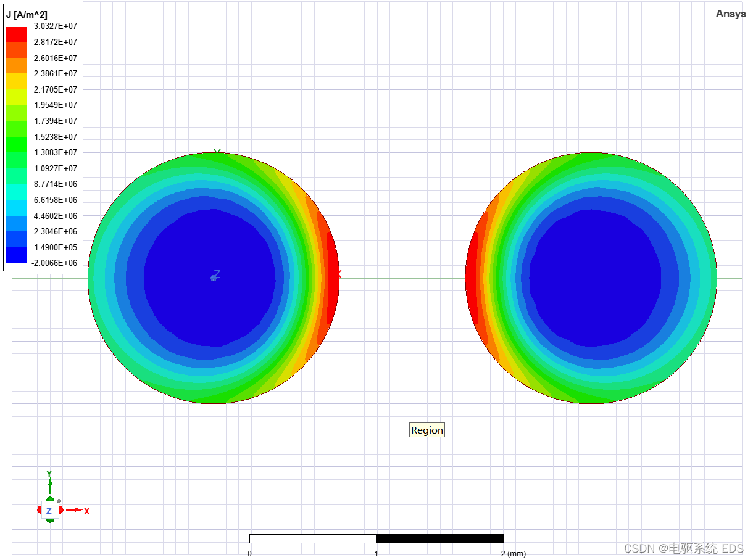Click the black segment of the scale bar
The image size is (753, 560).
click(440, 539)
